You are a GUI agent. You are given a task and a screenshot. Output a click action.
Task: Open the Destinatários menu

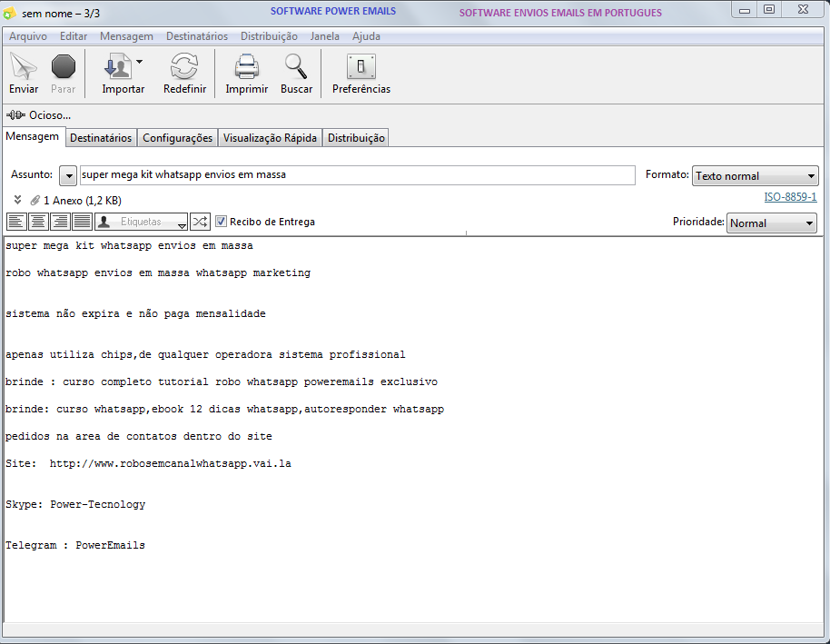pyautogui.click(x=197, y=36)
